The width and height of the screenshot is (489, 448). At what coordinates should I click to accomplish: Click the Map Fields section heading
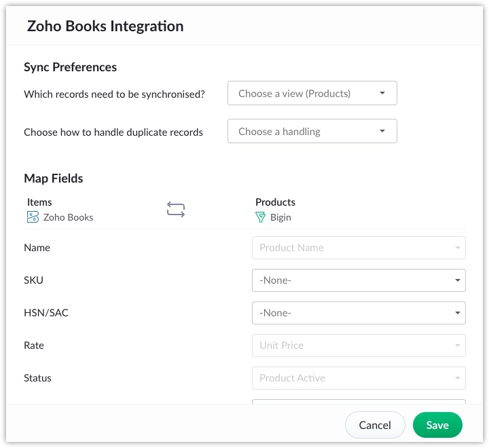(x=54, y=179)
